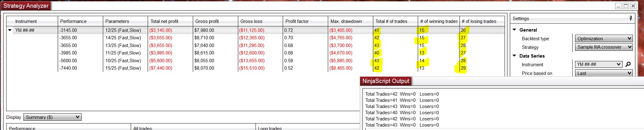Collapse the Data Series section
644x130 pixels.
pos(515,56)
